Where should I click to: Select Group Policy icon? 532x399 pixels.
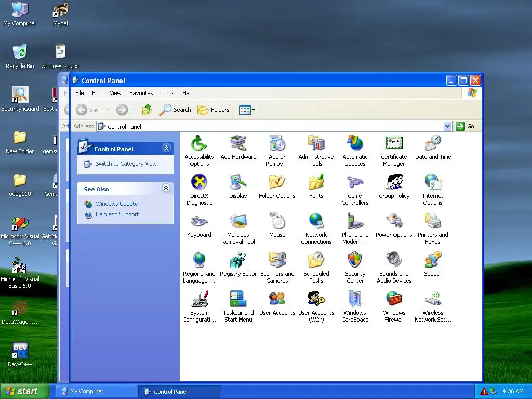coord(394,182)
